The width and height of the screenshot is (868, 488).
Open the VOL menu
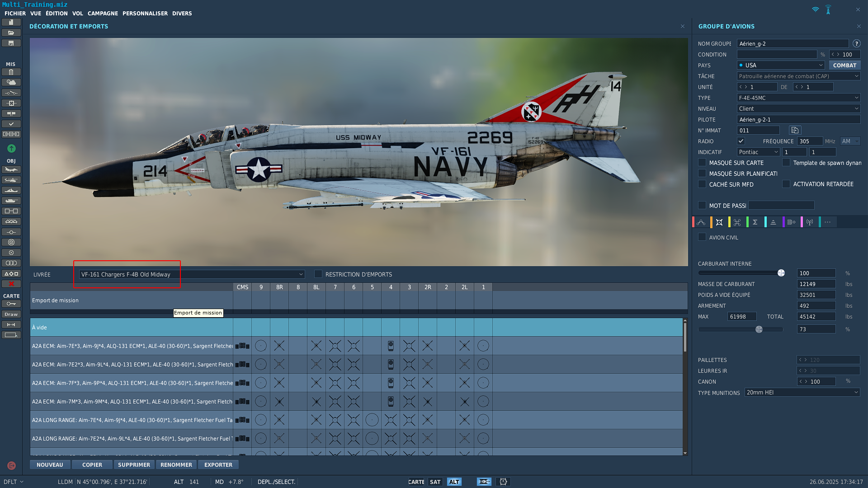click(78, 14)
